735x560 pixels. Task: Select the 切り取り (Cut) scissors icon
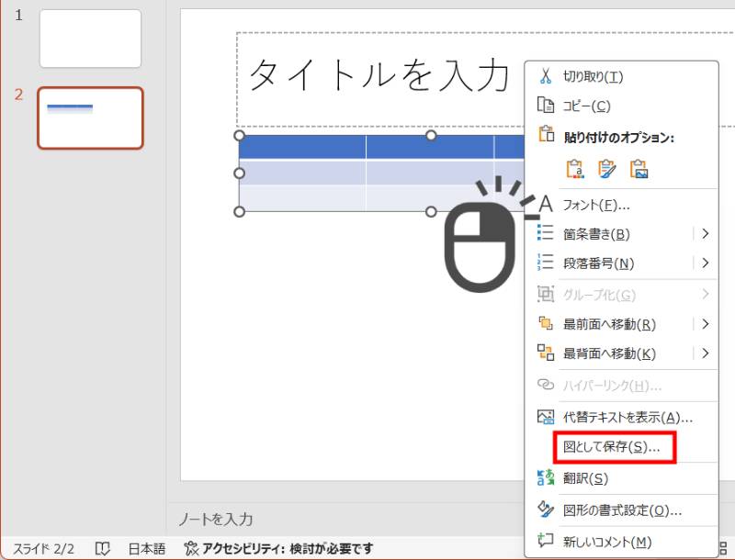(547, 77)
